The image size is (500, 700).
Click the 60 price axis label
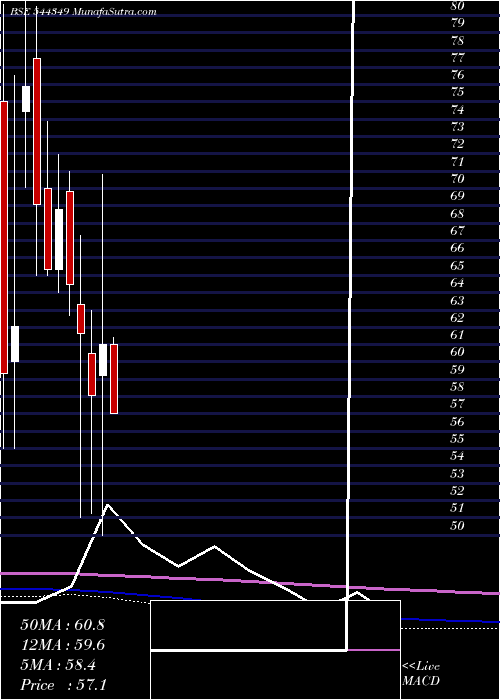coord(458,352)
